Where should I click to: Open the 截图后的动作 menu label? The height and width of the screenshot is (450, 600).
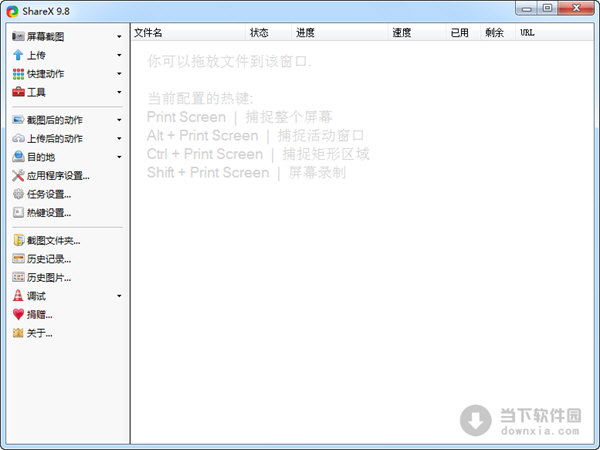point(55,120)
